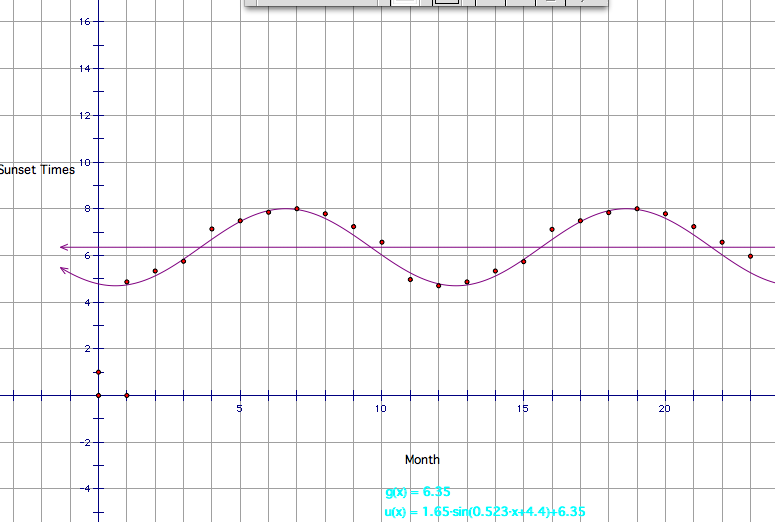This screenshot has height=522, width=775.
Task: Select the u(x) sine function equation
Action: pyautogui.click(x=485, y=511)
